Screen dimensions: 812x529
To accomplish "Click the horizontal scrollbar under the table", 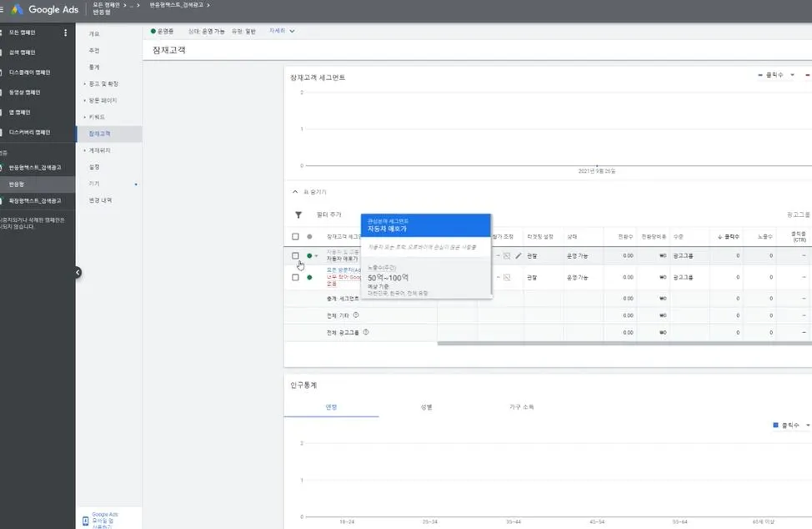I will [x=624, y=343].
